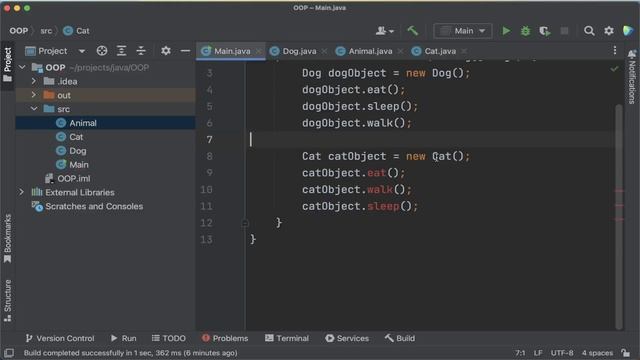Click OOP breadcrumb in navigation bar

19,31
